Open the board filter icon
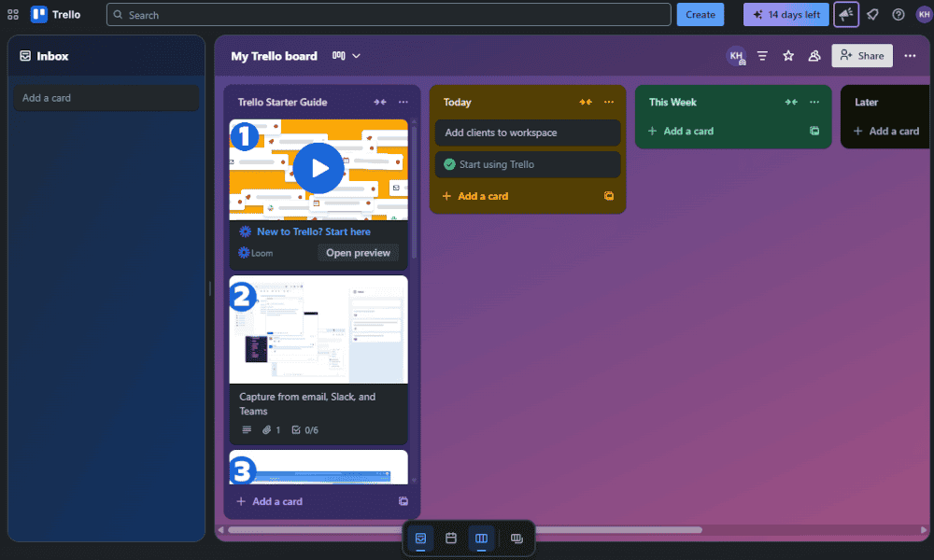 click(762, 56)
